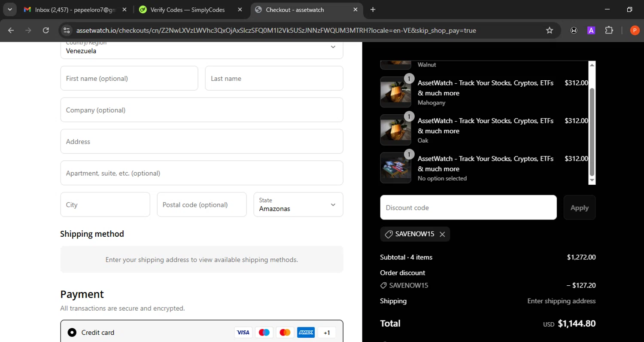Click the Mahogany product thumbnail
This screenshot has width=644, height=342.
pos(396,92)
